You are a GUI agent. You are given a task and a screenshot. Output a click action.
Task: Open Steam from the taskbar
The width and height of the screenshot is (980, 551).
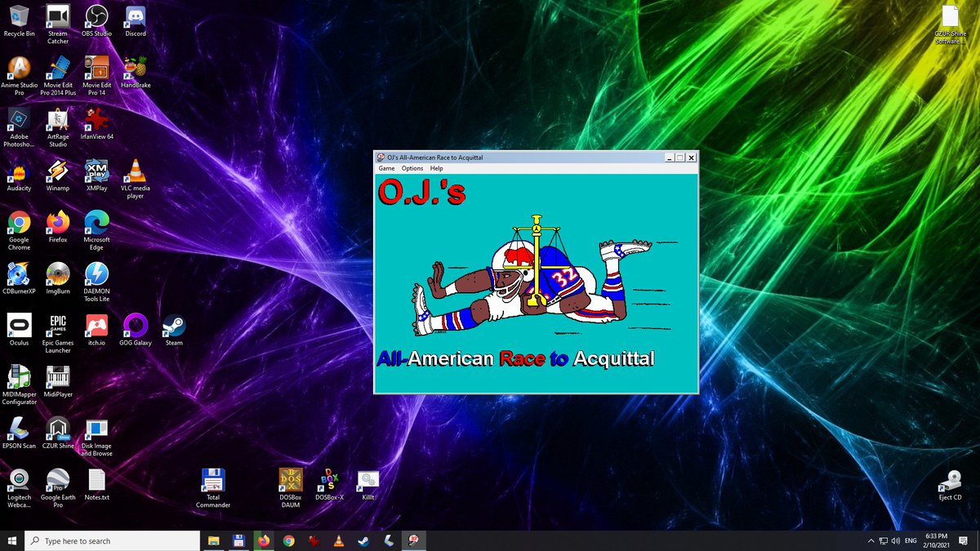point(363,540)
